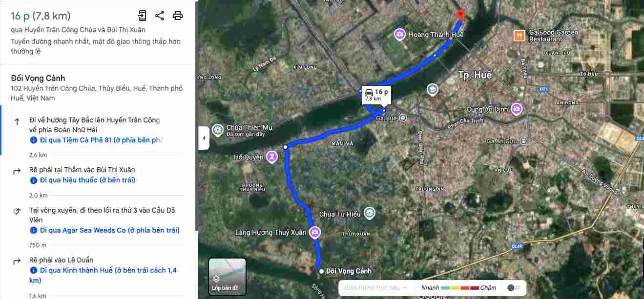Send directions to your phone icon

tap(142, 16)
